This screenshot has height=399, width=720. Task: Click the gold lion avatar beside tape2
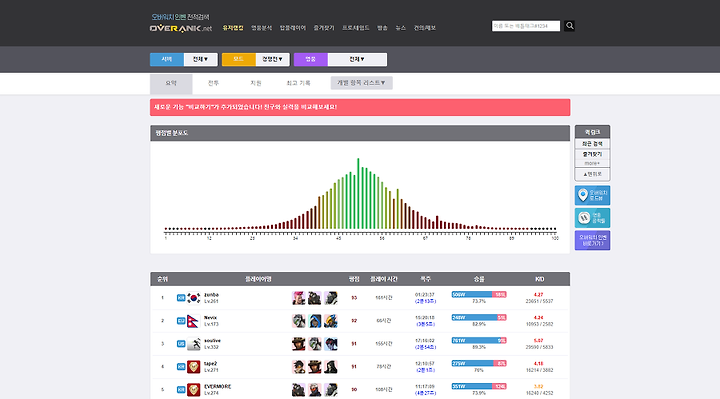194,367
